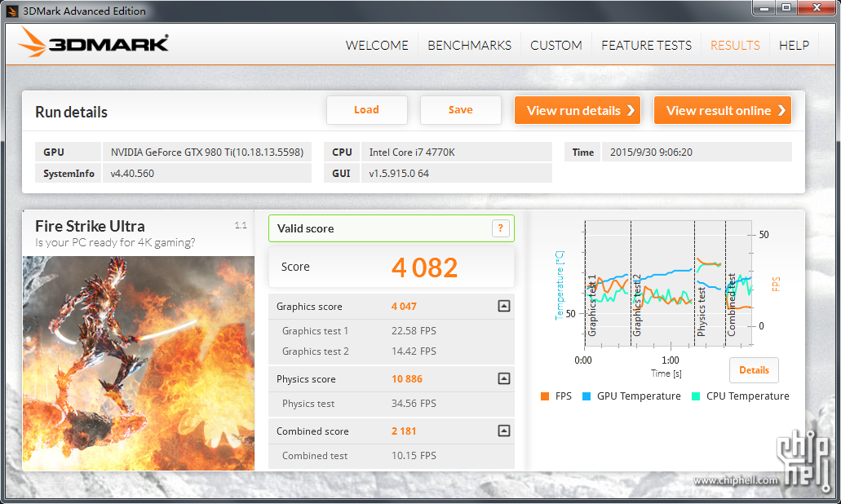Click the Save button
The width and height of the screenshot is (841, 504).
pos(461,110)
